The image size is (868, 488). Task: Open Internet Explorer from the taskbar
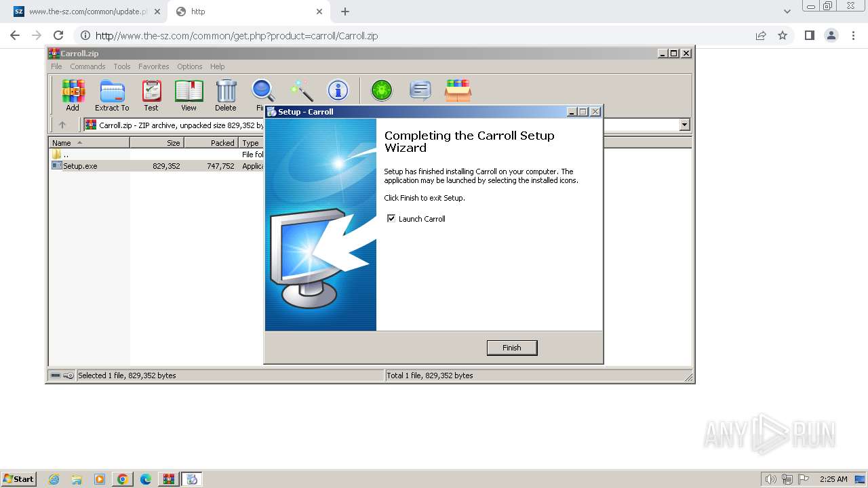[54, 479]
